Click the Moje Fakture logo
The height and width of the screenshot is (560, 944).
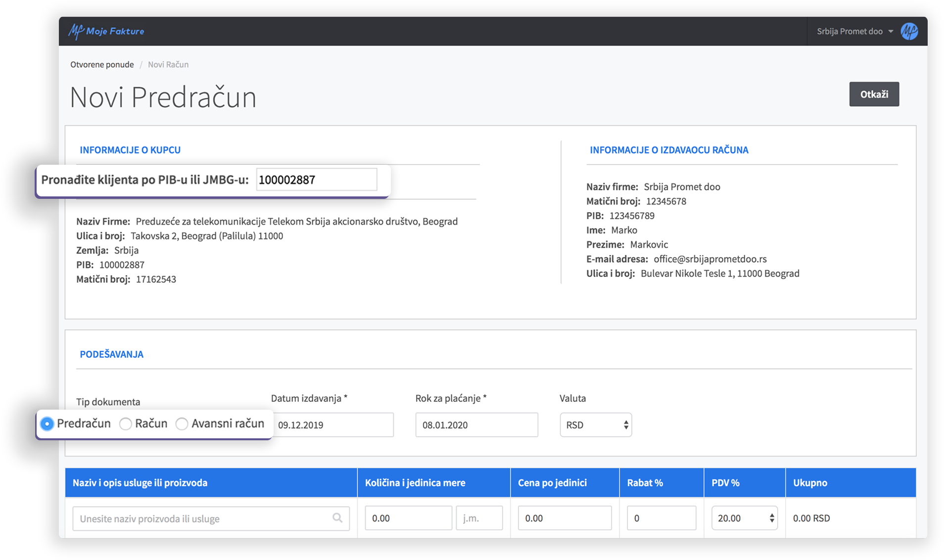tap(106, 31)
